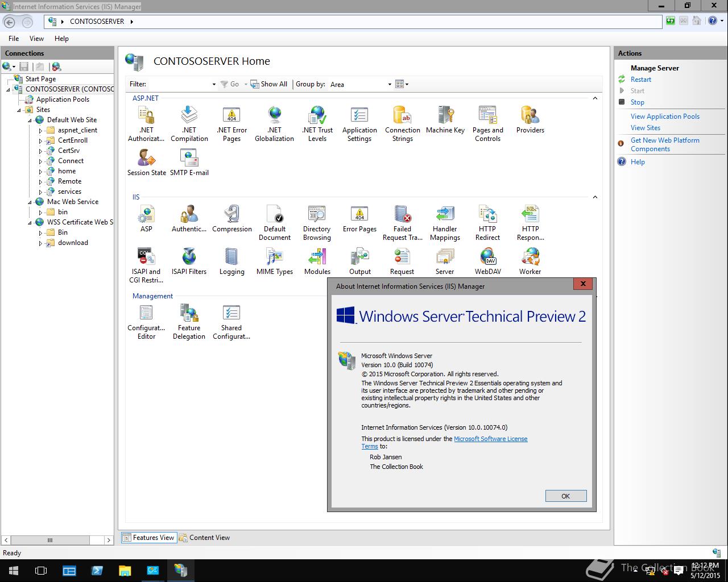Image resolution: width=728 pixels, height=582 pixels.
Task: Open the View menu
Action: tap(36, 39)
